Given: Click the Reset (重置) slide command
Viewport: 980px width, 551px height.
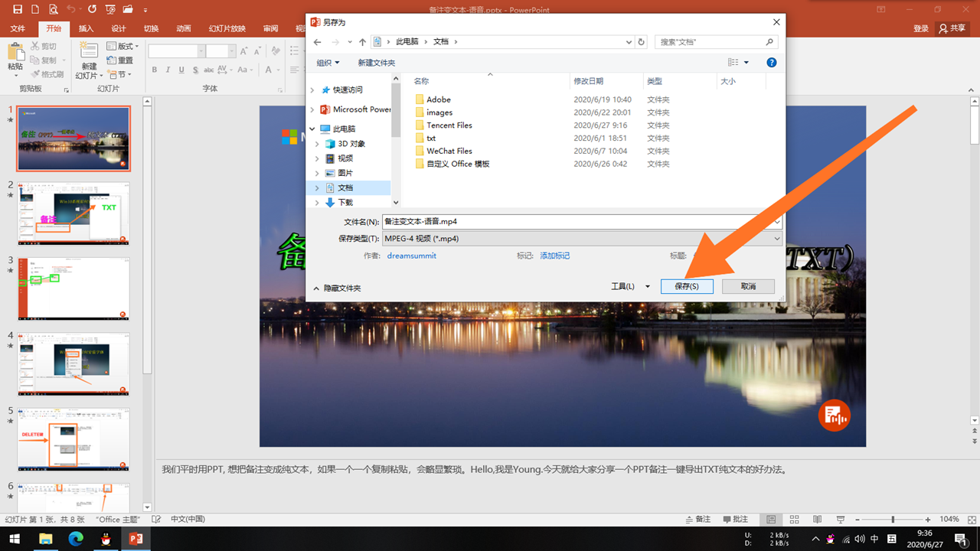Looking at the screenshot, I should pos(119,60).
